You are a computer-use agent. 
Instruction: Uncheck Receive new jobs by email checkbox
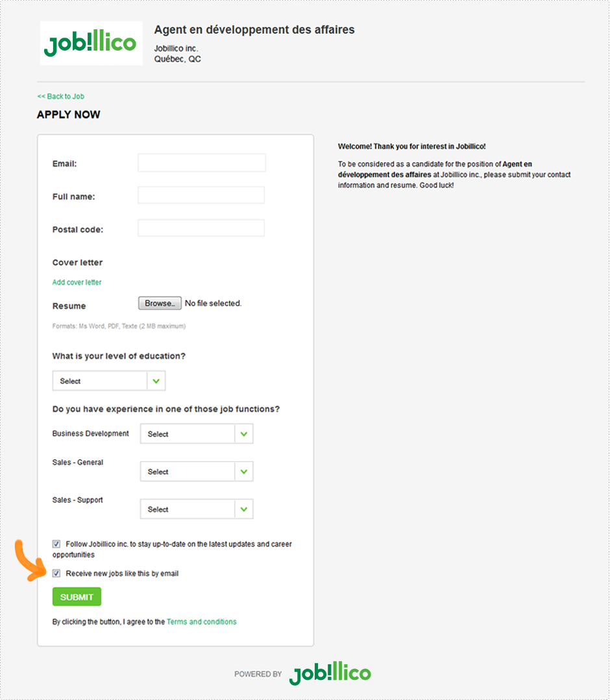tap(56, 573)
